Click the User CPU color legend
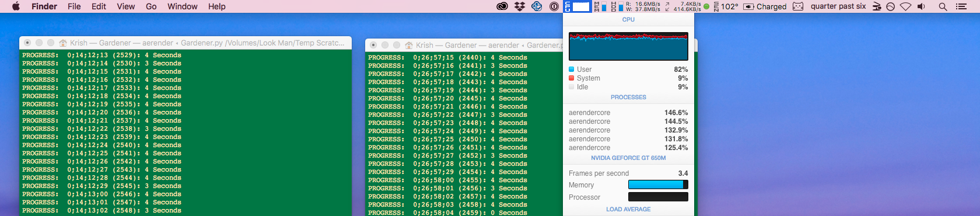This screenshot has width=980, height=216. point(572,69)
